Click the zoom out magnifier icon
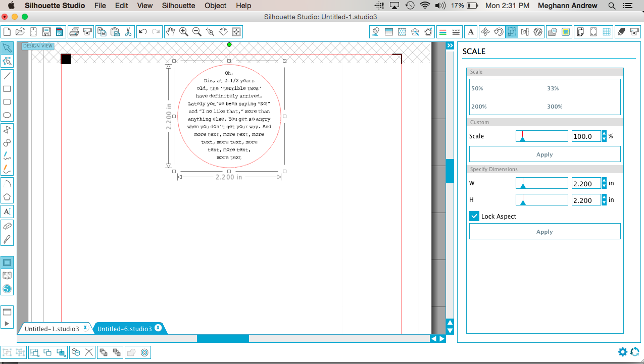 197,32
